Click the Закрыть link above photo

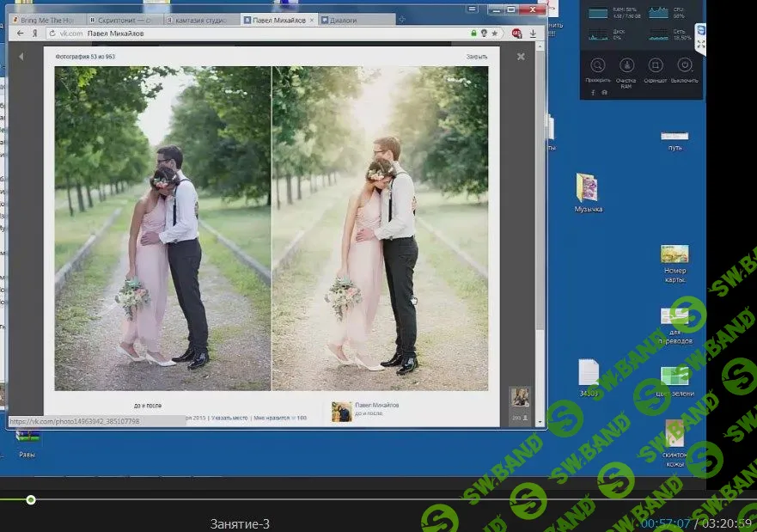pos(476,57)
